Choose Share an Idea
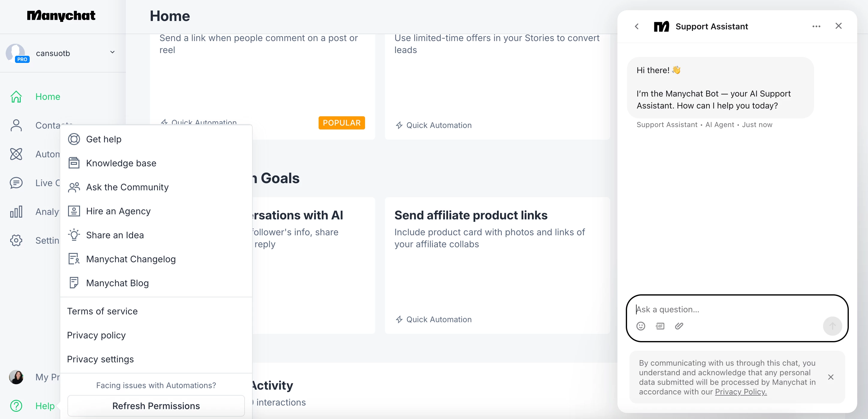This screenshot has width=868, height=419. pos(156,235)
